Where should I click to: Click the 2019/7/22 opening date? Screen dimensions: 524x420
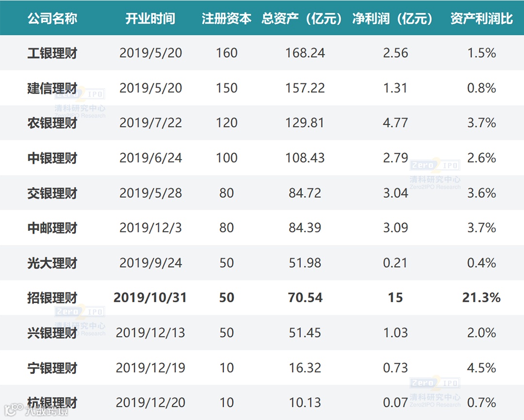coord(151,123)
